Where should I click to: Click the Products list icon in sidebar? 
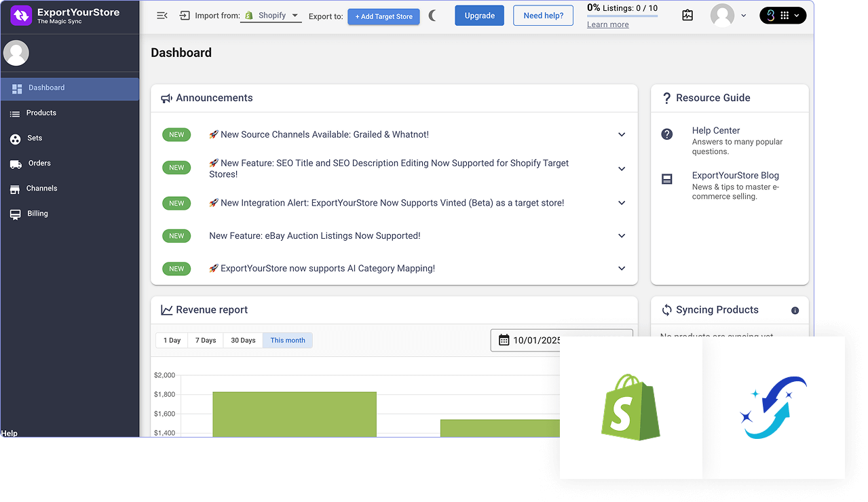click(15, 114)
